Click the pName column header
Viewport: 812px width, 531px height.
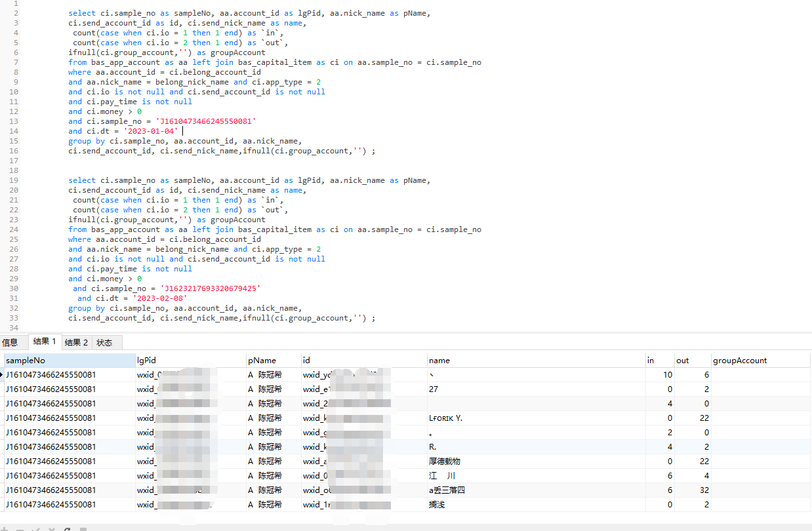(x=262, y=361)
